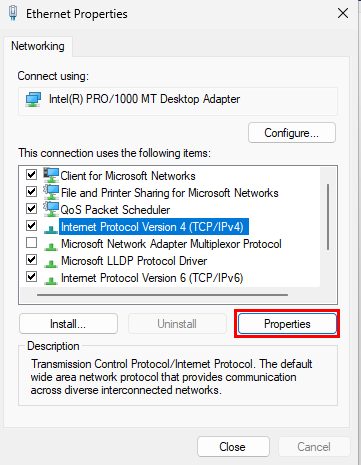Open the adapter Configure dialog
This screenshot has height=465, width=361.
click(x=292, y=133)
